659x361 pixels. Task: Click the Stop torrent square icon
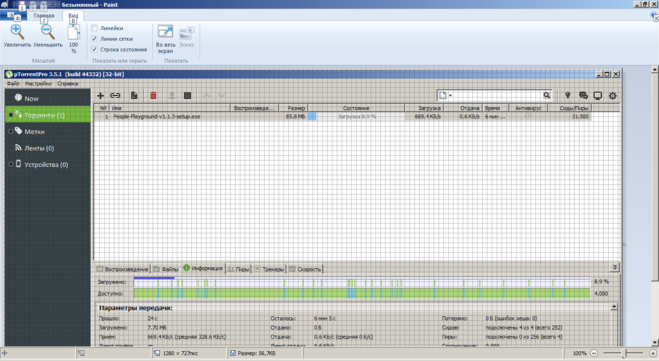point(187,96)
